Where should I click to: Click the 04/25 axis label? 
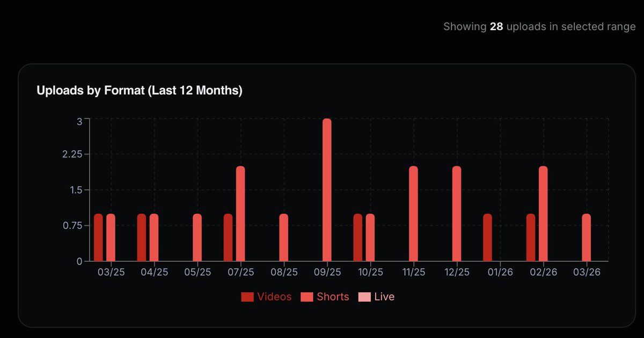155,272
